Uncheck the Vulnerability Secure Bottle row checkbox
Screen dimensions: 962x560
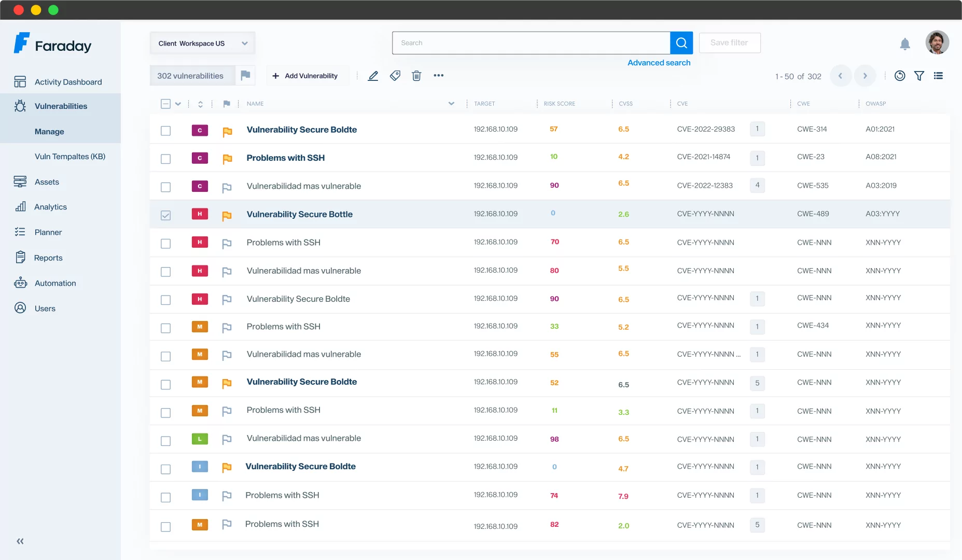[x=165, y=215]
